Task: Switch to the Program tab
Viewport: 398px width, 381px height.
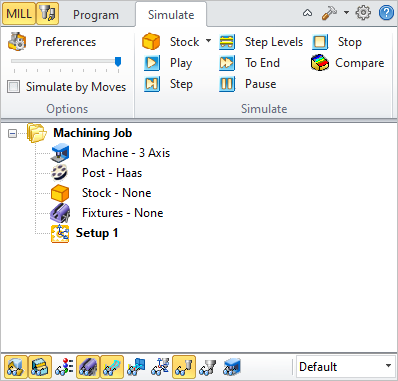Action: pyautogui.click(x=96, y=15)
